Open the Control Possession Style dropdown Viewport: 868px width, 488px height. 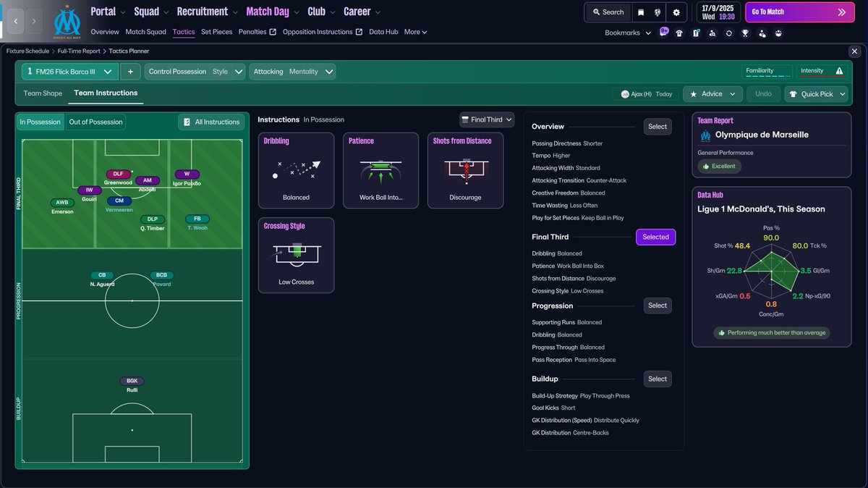(x=195, y=72)
